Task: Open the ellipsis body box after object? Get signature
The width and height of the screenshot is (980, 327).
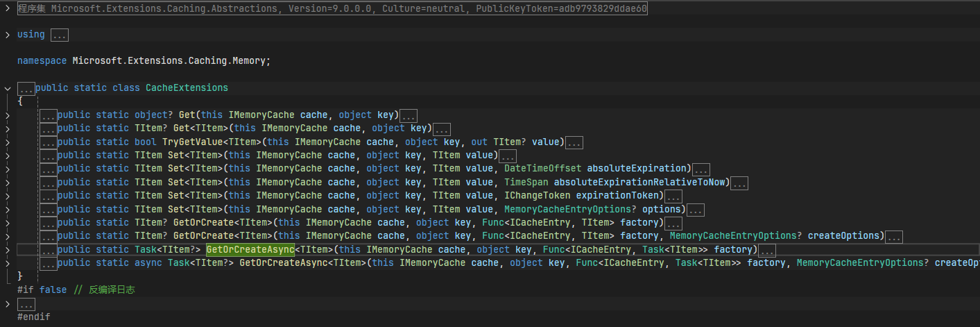Action: [x=409, y=115]
